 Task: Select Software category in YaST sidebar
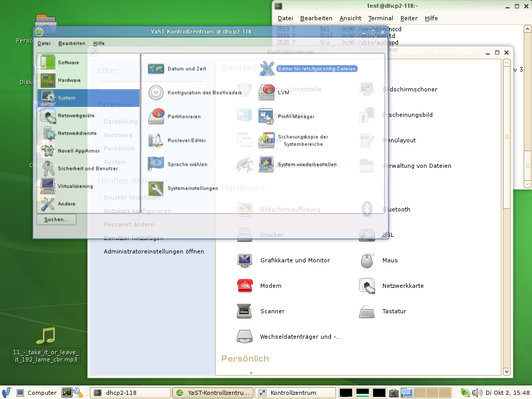click(x=68, y=62)
